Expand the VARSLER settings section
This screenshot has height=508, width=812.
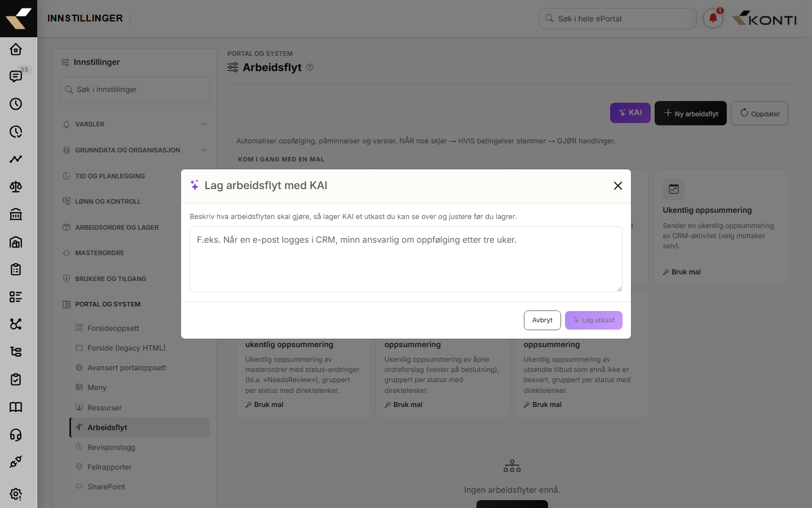(x=134, y=124)
